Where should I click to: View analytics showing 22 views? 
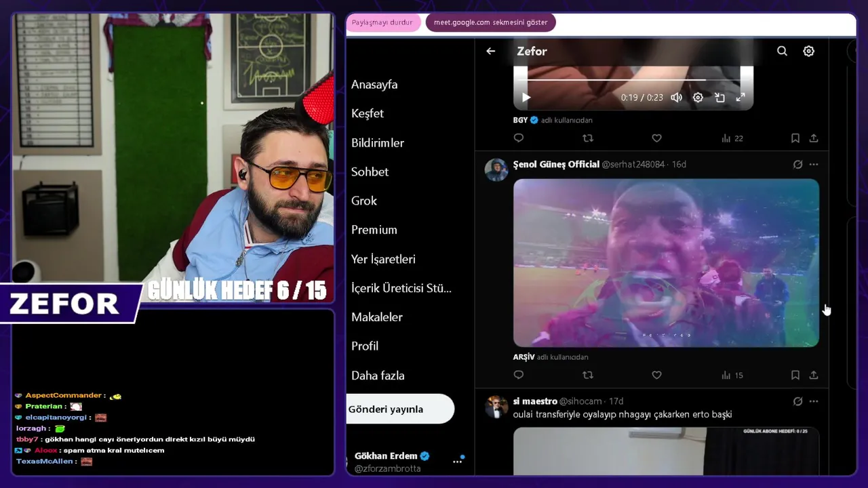pyautogui.click(x=732, y=138)
